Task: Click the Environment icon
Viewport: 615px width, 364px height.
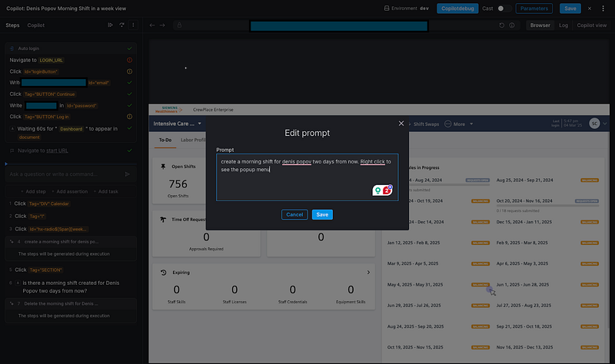Action: 387,8
